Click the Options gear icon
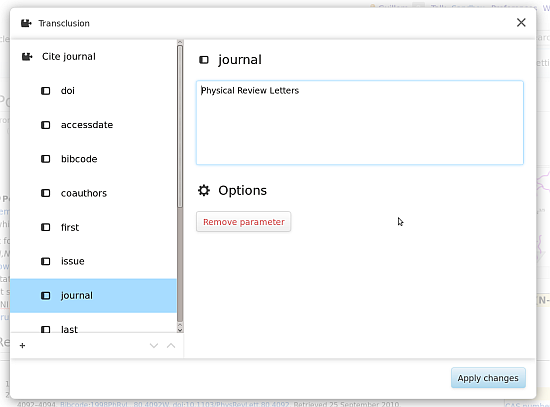Screen dimensions: 550x407 point(204,191)
